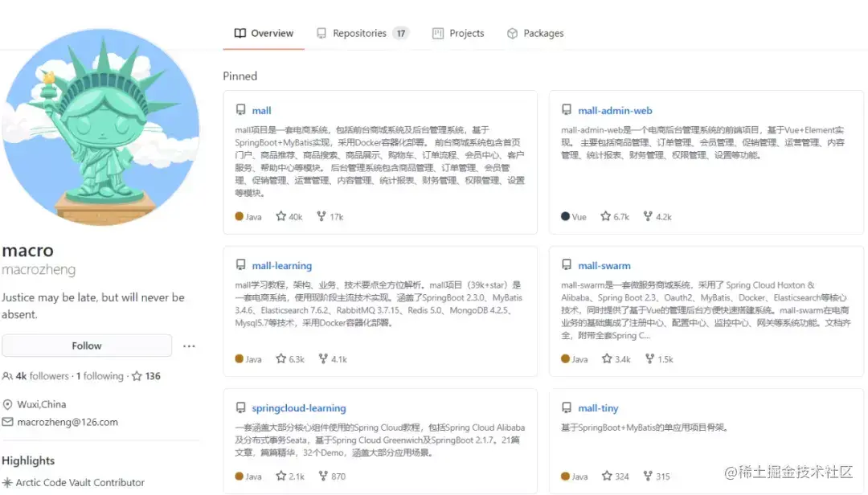Click the repository book icon beside mall
Image resolution: width=868 pixels, height=495 pixels.
pos(241,109)
